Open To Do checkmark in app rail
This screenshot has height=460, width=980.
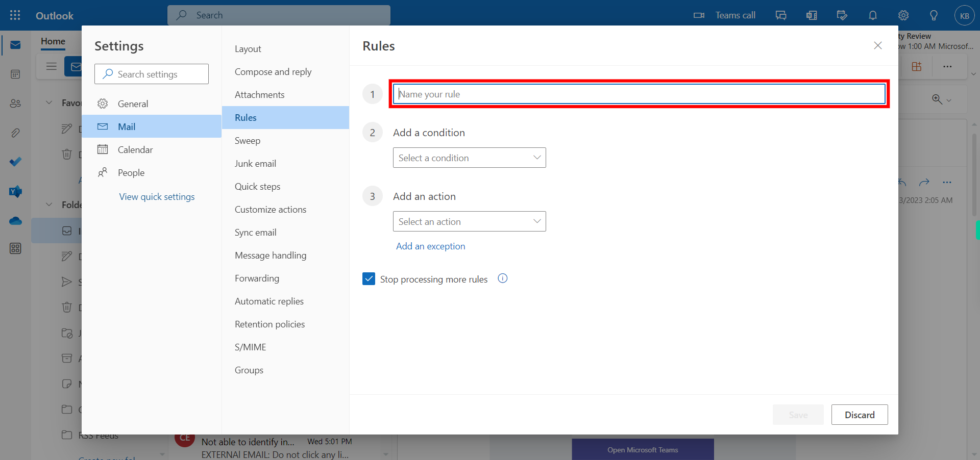point(15,162)
